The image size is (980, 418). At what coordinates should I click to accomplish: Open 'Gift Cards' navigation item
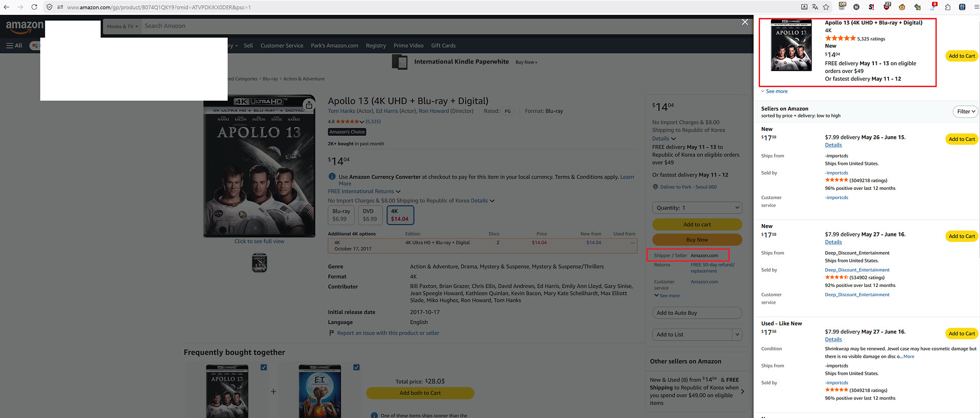pos(443,45)
